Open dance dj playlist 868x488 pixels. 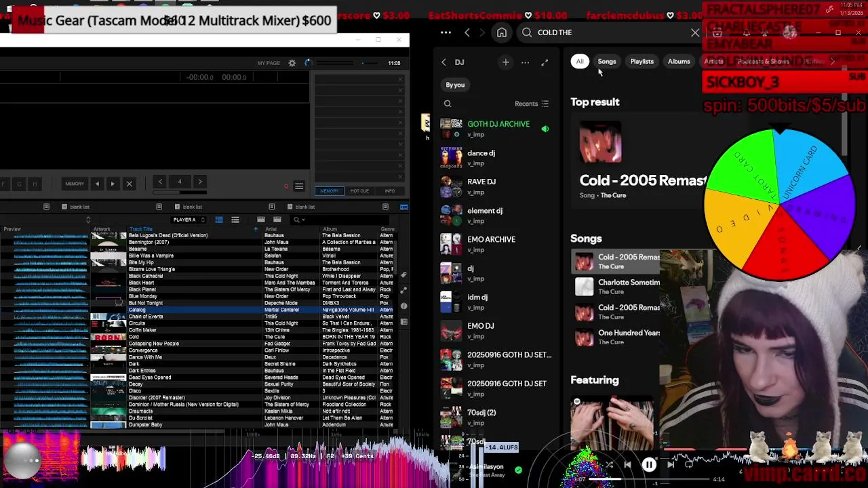click(496, 158)
